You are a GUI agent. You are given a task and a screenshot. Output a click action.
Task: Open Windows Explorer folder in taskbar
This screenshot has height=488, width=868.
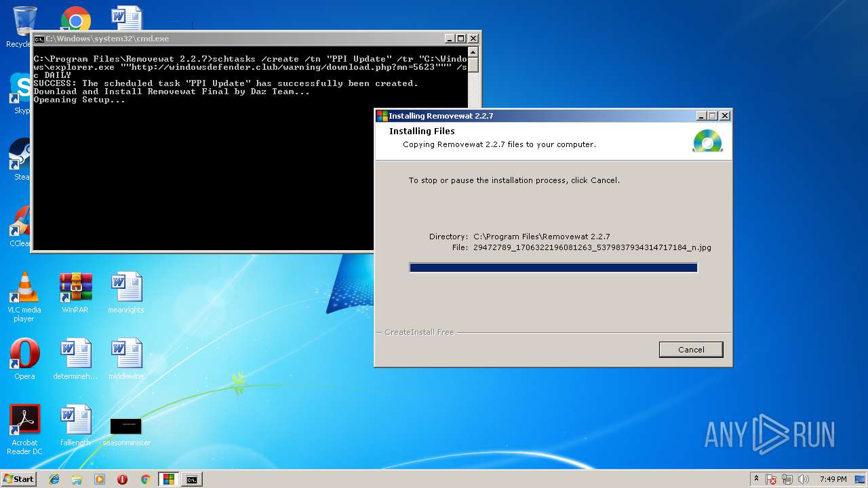coord(77,479)
